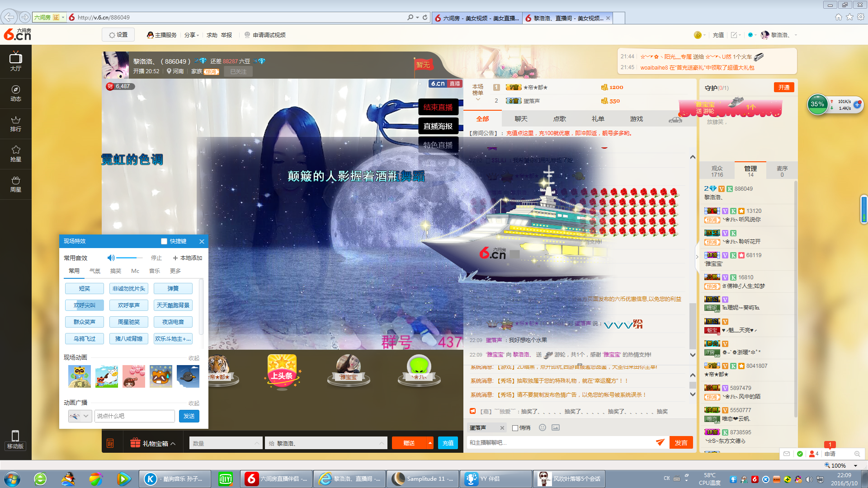Click 发送 in animation broadcast

(189, 416)
